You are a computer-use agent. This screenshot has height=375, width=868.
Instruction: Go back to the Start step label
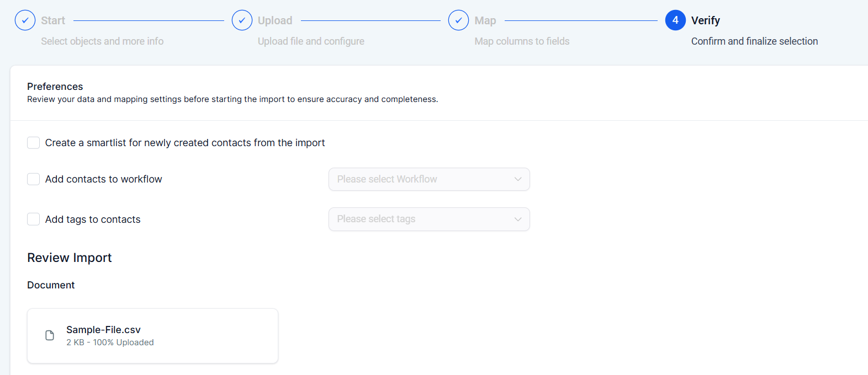(x=53, y=20)
